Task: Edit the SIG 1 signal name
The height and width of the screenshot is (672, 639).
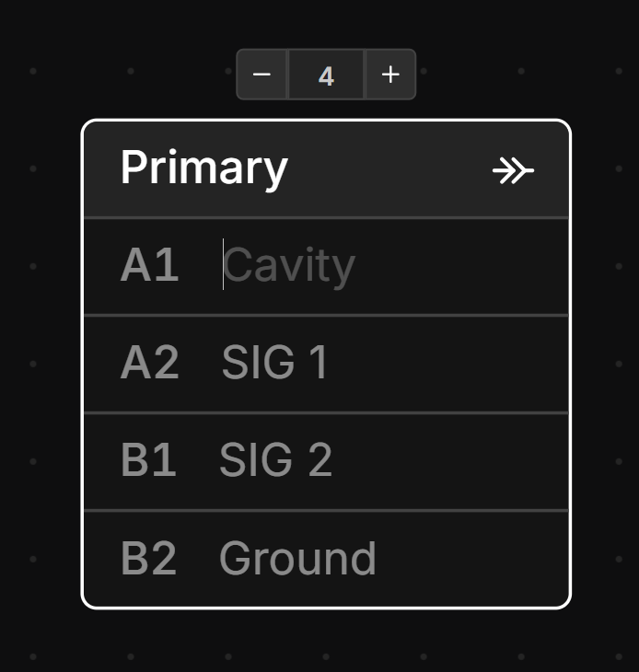Action: pyautogui.click(x=274, y=363)
